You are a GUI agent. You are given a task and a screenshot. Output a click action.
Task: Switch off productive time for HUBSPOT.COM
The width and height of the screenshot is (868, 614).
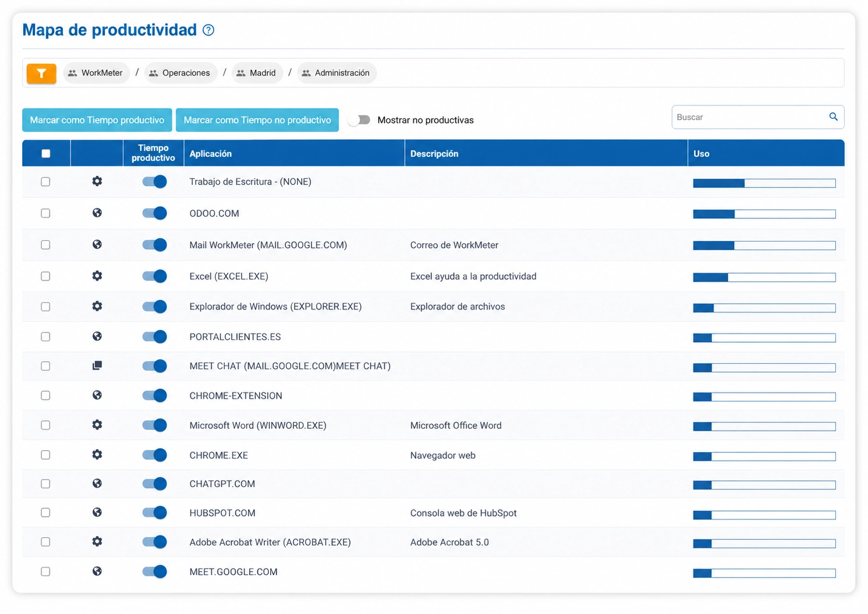coord(154,513)
